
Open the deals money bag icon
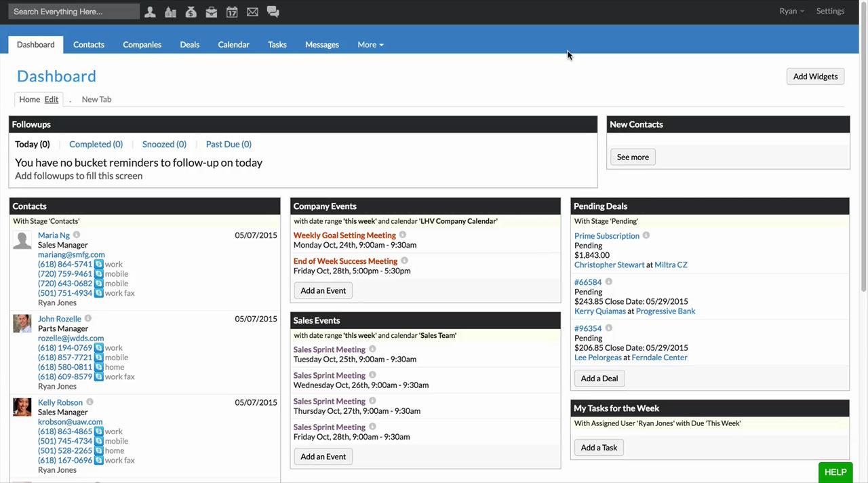(191, 12)
